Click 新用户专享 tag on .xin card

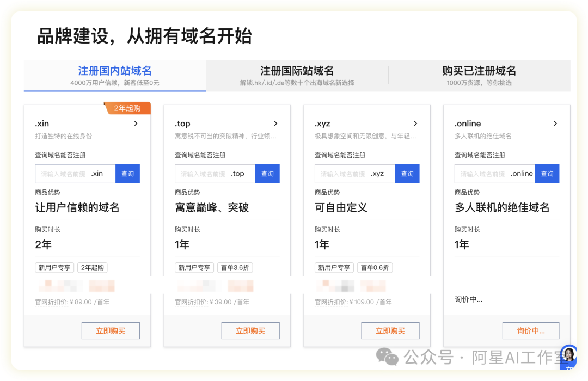click(54, 267)
